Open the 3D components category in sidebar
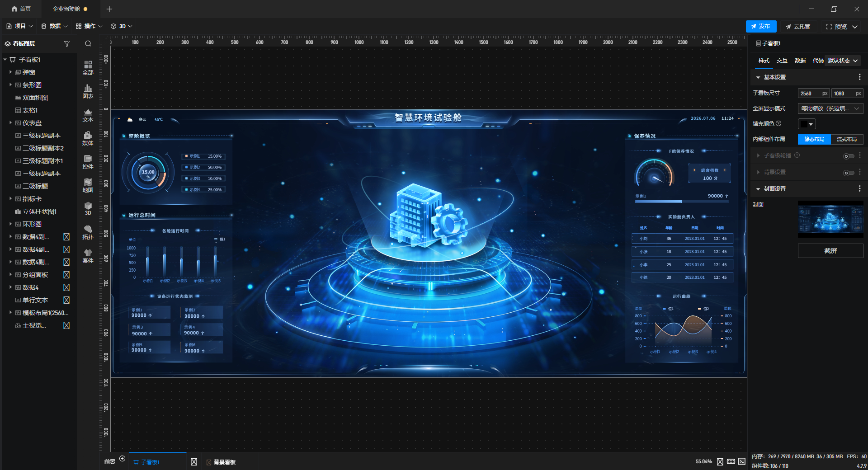The image size is (868, 470). point(88,209)
